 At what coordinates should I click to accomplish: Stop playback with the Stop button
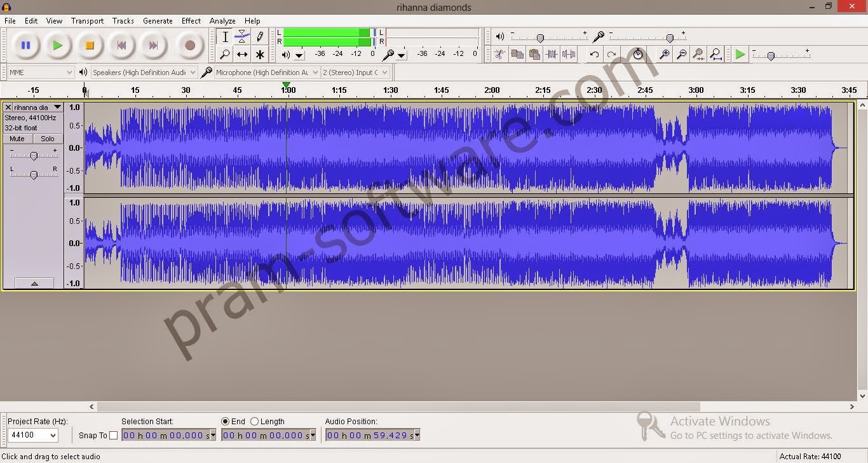(x=90, y=45)
